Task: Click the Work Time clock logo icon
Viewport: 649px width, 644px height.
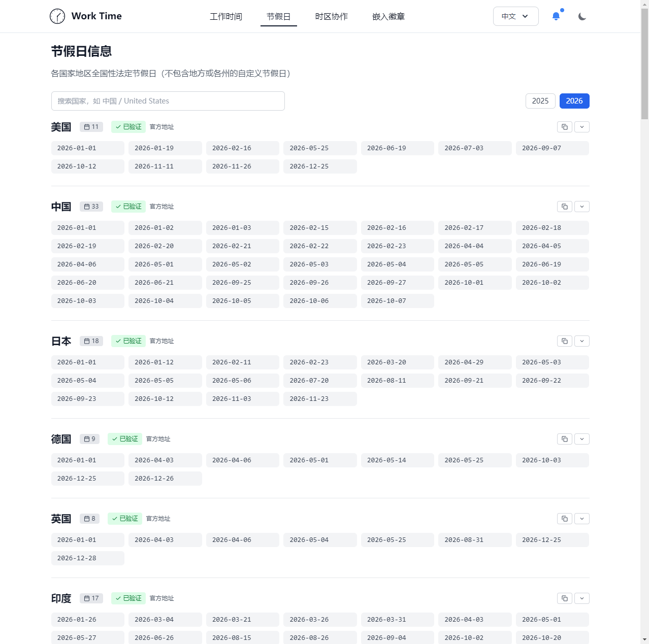Action: [57, 16]
